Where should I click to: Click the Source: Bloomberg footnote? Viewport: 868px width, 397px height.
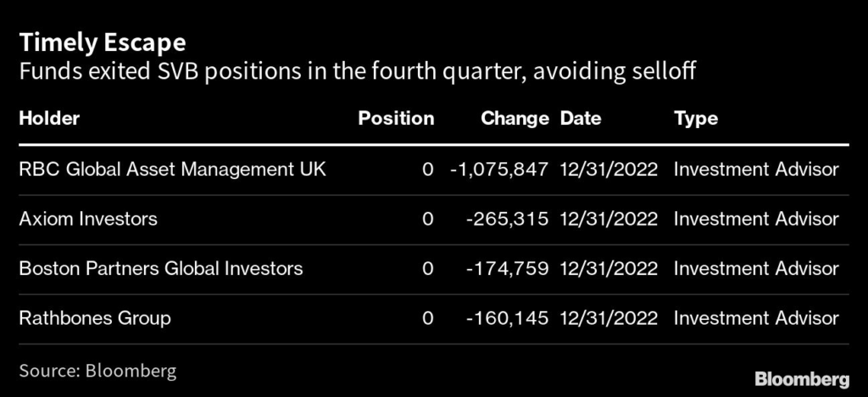[97, 372]
